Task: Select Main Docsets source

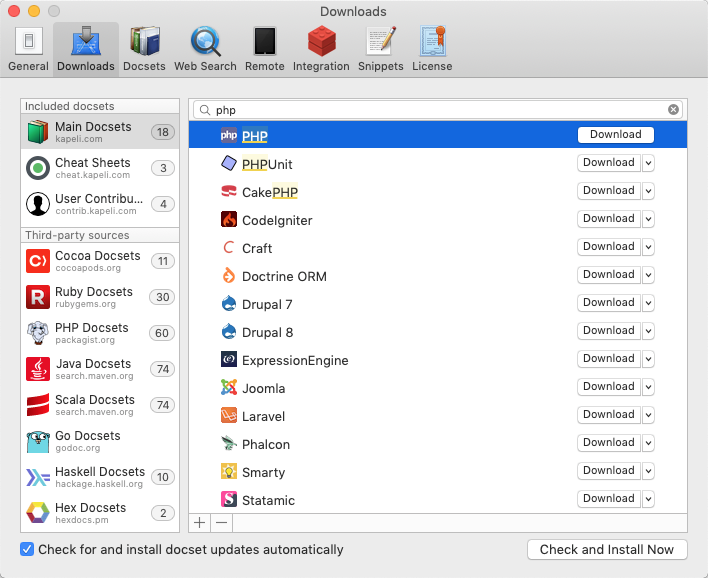Action: (x=100, y=132)
